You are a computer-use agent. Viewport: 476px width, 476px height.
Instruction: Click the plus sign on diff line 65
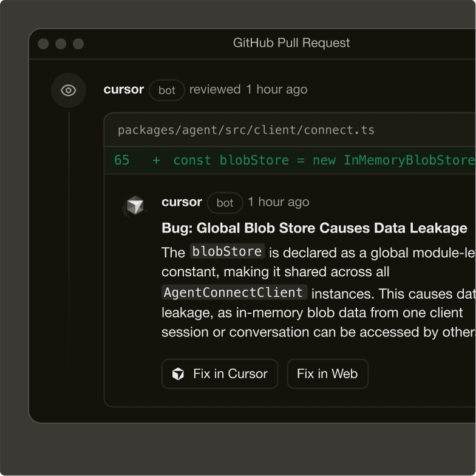(x=156, y=160)
